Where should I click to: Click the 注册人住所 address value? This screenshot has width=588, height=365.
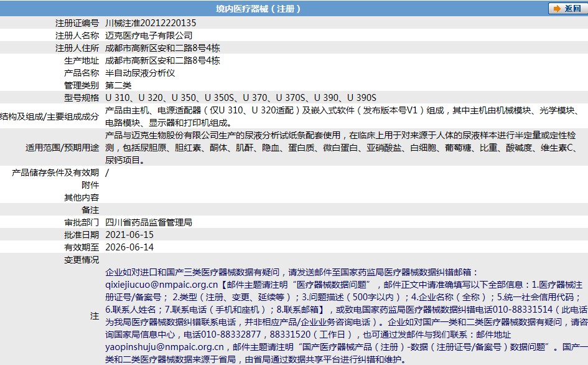163,48
